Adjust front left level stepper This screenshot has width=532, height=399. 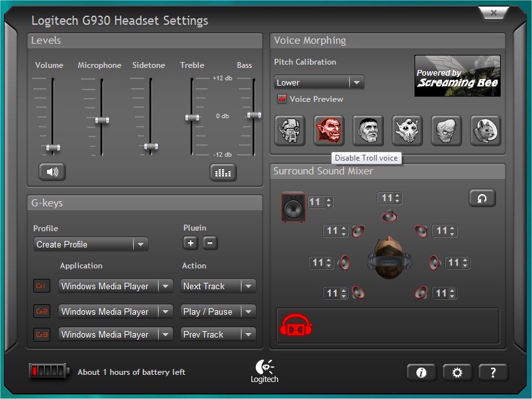(x=344, y=231)
